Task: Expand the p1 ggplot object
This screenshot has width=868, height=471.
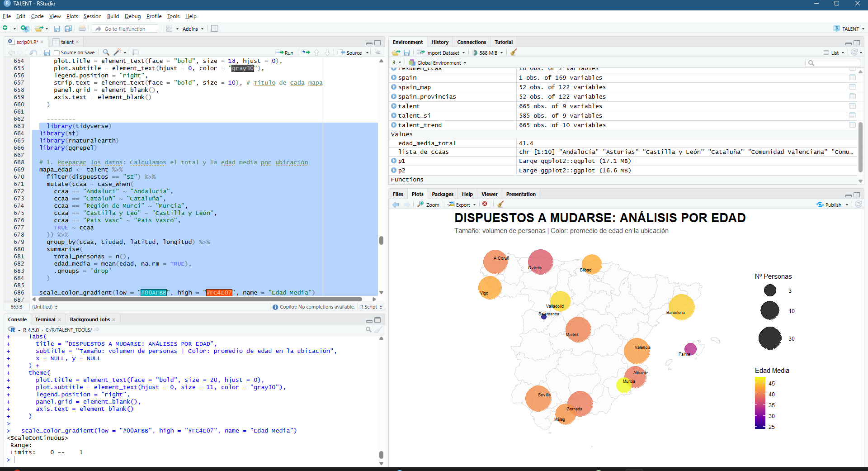Action: point(394,161)
